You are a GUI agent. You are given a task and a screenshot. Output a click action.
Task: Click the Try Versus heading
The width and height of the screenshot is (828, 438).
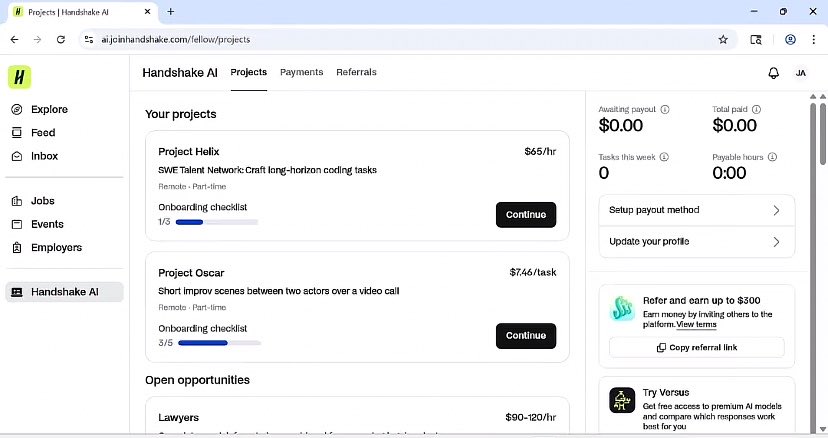pyautogui.click(x=665, y=393)
